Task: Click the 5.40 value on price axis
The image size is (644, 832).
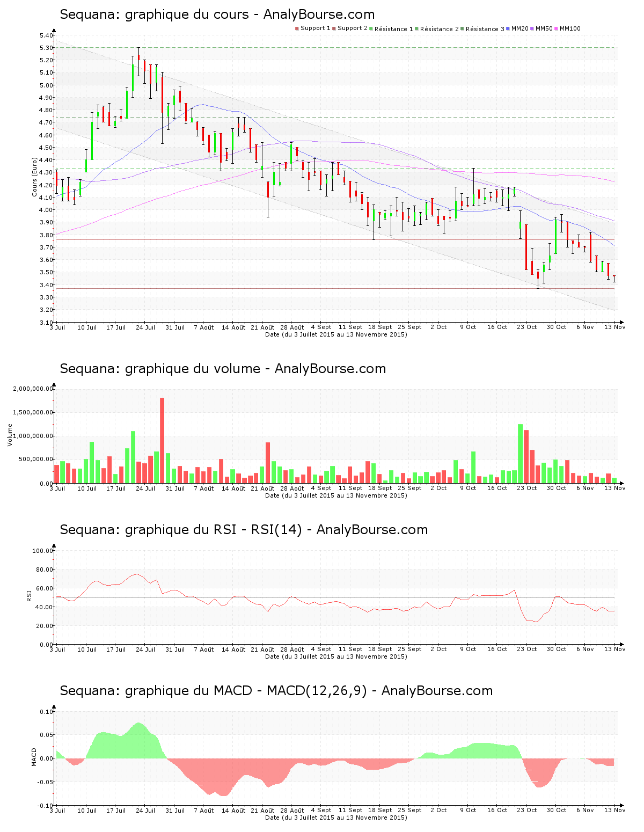Action: 46,35
